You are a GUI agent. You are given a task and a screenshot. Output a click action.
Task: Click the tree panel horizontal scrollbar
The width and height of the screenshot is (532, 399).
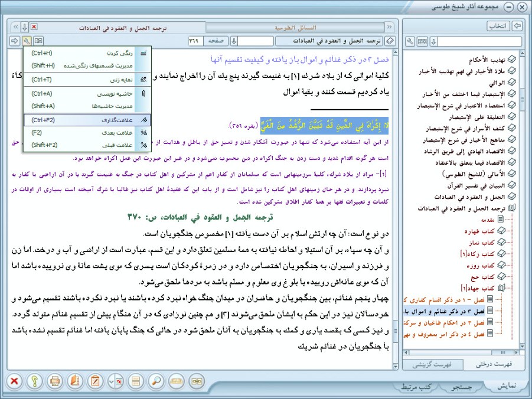[x=461, y=352]
